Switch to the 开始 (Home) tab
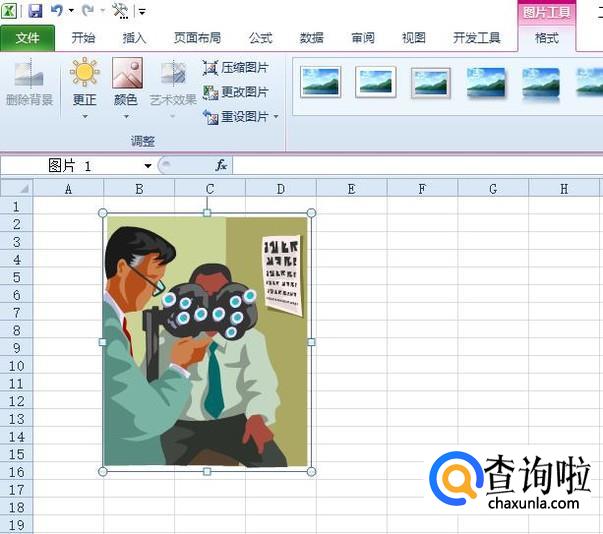 (x=83, y=38)
